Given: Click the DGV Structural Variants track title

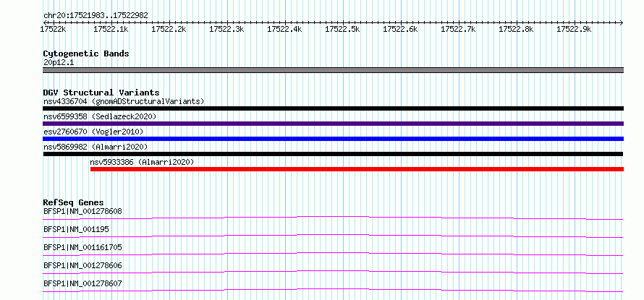Looking at the screenshot, I should point(101,93).
